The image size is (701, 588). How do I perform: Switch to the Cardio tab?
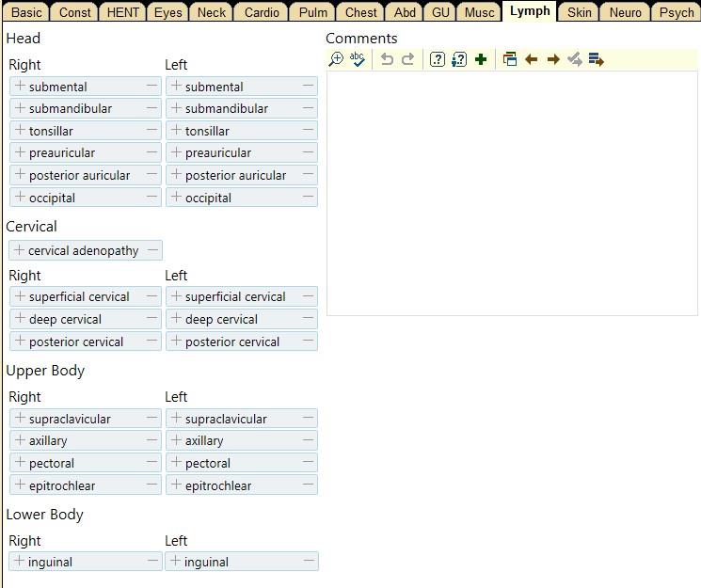(262, 12)
